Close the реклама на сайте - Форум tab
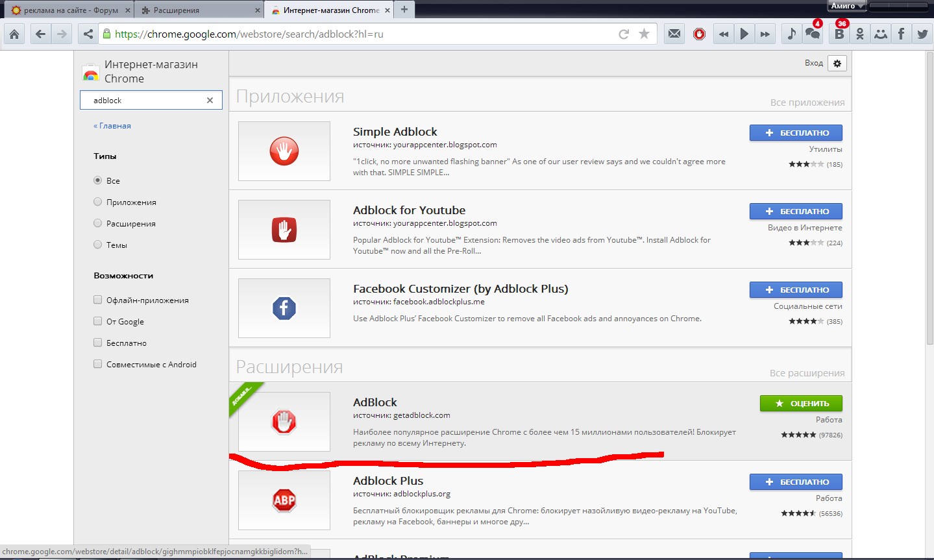 pos(127,10)
